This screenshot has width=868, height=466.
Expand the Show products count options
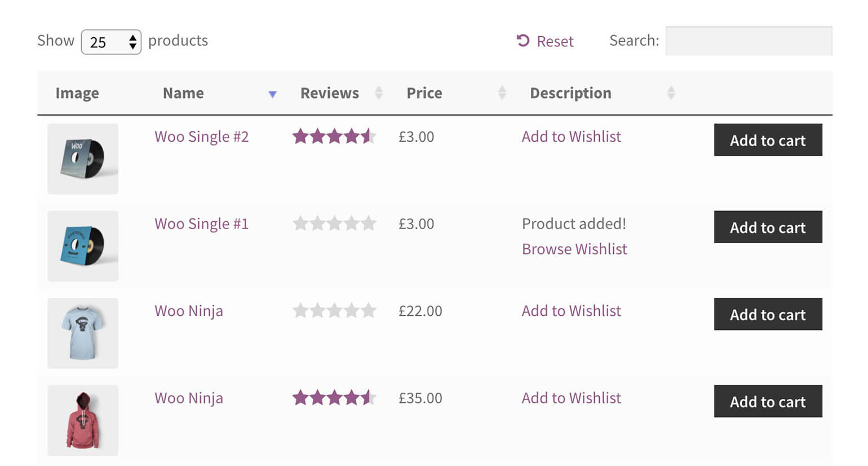111,42
